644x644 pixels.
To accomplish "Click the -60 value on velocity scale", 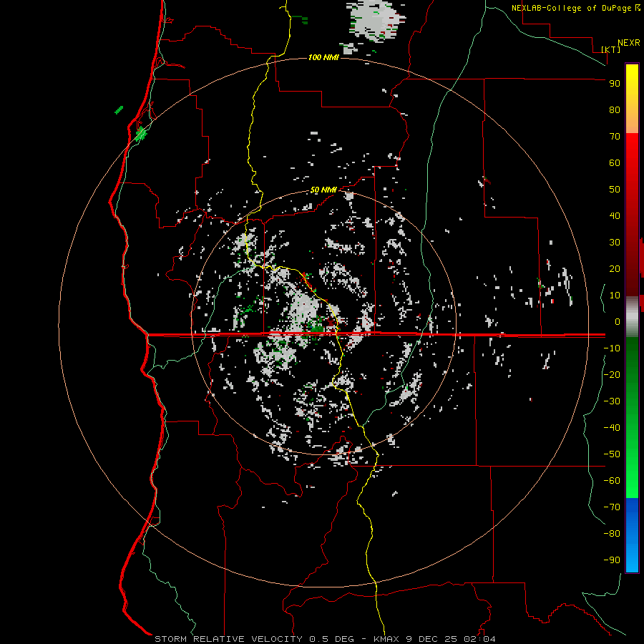I will 612,481.
